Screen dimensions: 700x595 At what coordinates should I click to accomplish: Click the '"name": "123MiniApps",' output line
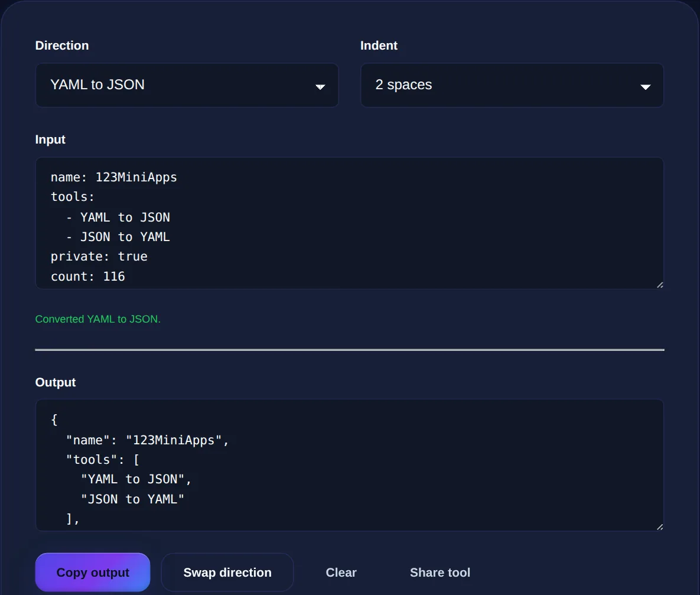(147, 440)
